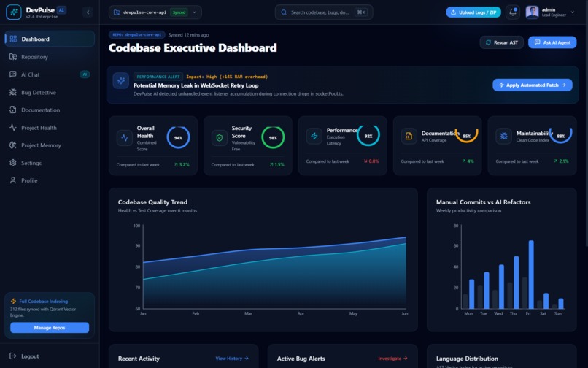Click the Documentation card's code file icon
Viewport: 588px width, 368px height.
pyautogui.click(x=409, y=136)
